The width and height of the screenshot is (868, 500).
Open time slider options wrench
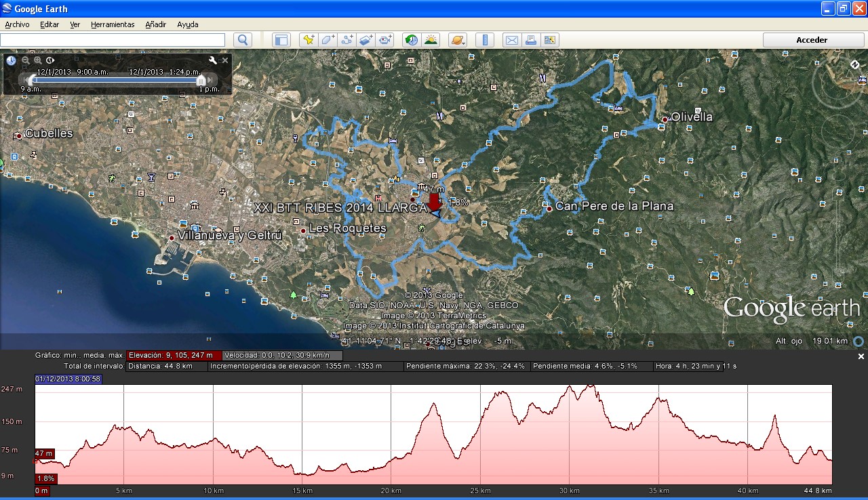click(213, 60)
